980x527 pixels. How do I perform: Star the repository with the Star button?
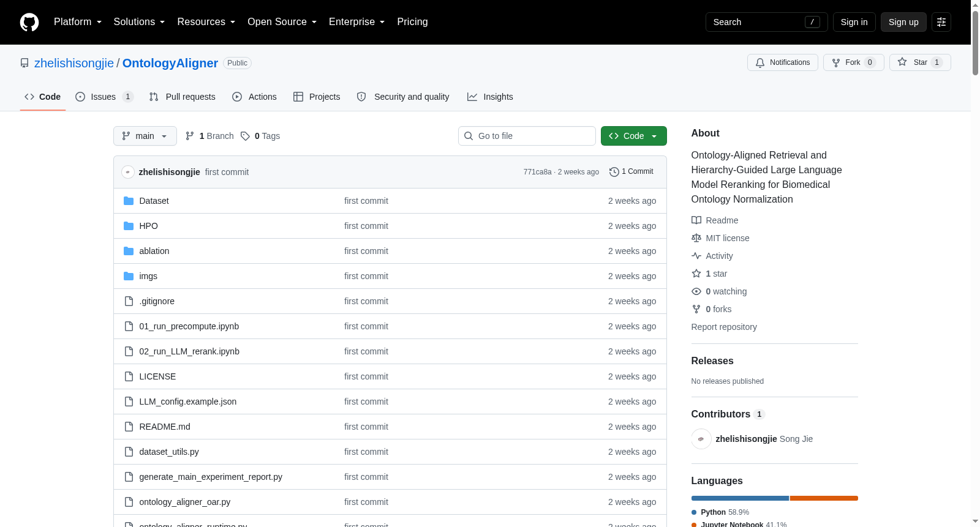click(920, 62)
